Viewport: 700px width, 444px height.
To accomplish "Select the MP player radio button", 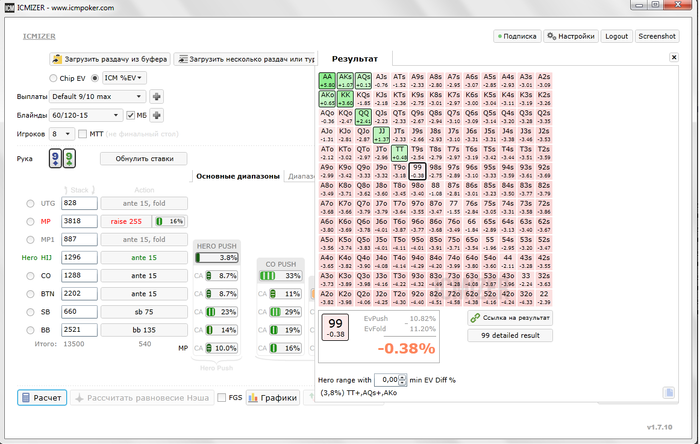I will click(30, 221).
